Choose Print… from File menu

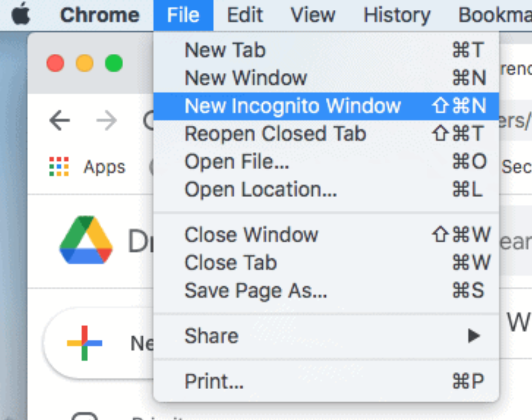tap(214, 381)
